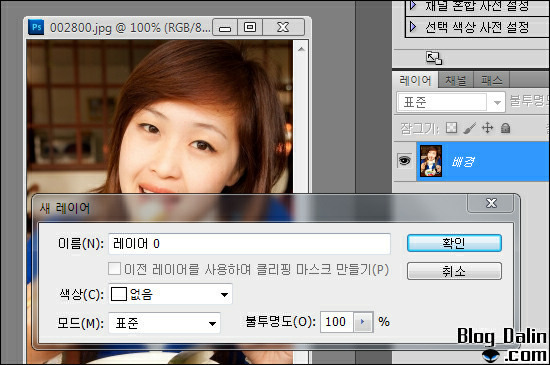Click the 이름(N) layer name field
550x365 pixels.
[x=249, y=244]
